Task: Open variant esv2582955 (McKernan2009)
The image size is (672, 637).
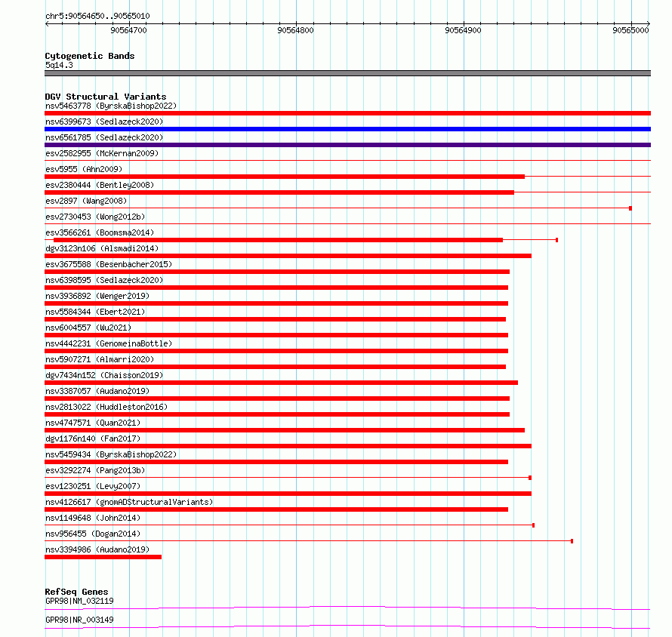Action: [102, 153]
